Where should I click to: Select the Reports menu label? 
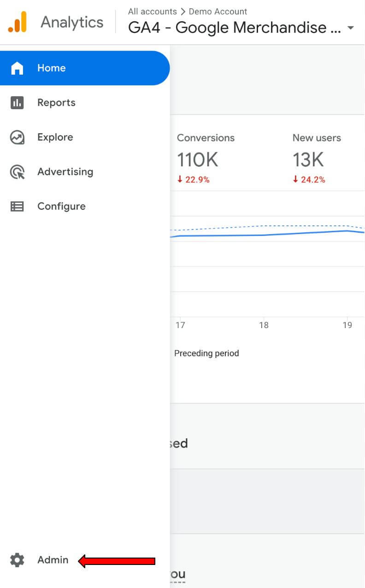[x=56, y=103]
